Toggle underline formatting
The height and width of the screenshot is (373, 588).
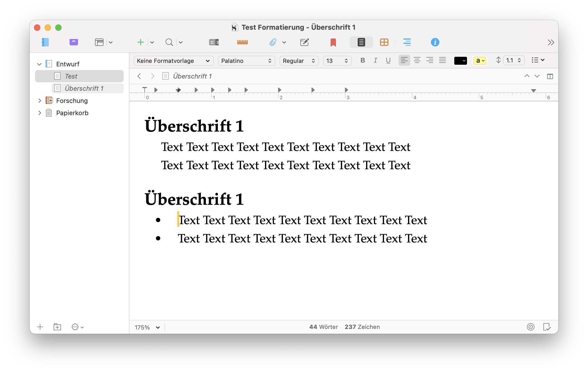388,60
